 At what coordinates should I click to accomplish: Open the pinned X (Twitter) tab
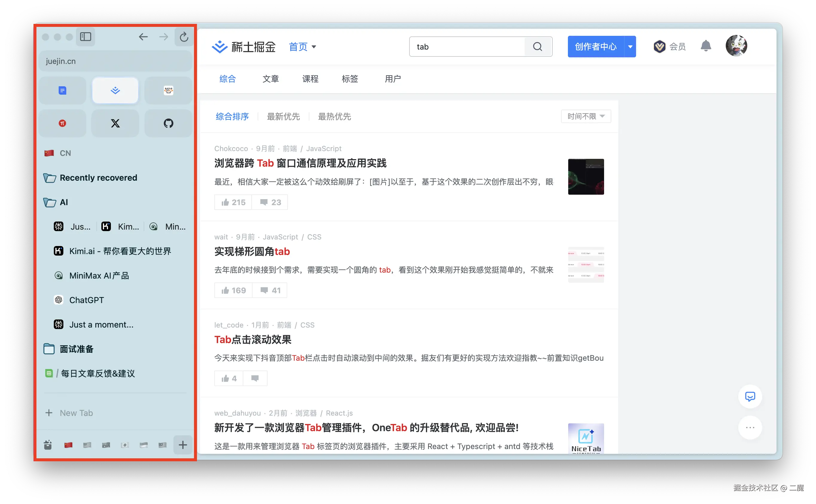(x=115, y=123)
